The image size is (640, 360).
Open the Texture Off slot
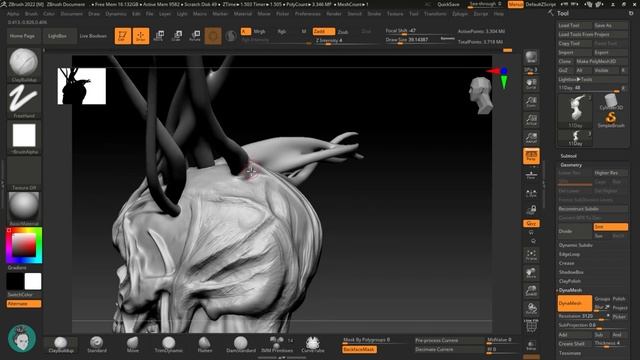click(24, 173)
